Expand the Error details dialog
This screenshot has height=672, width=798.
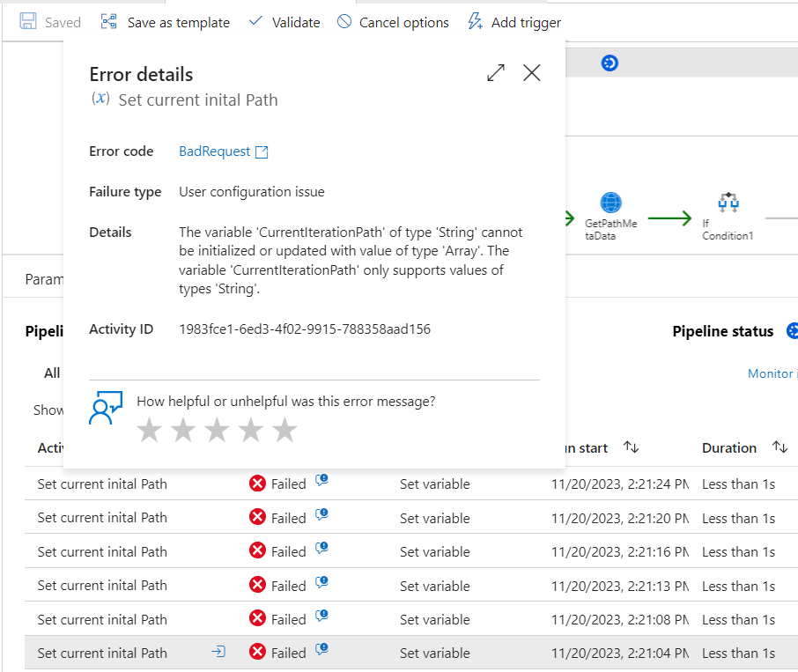point(496,73)
